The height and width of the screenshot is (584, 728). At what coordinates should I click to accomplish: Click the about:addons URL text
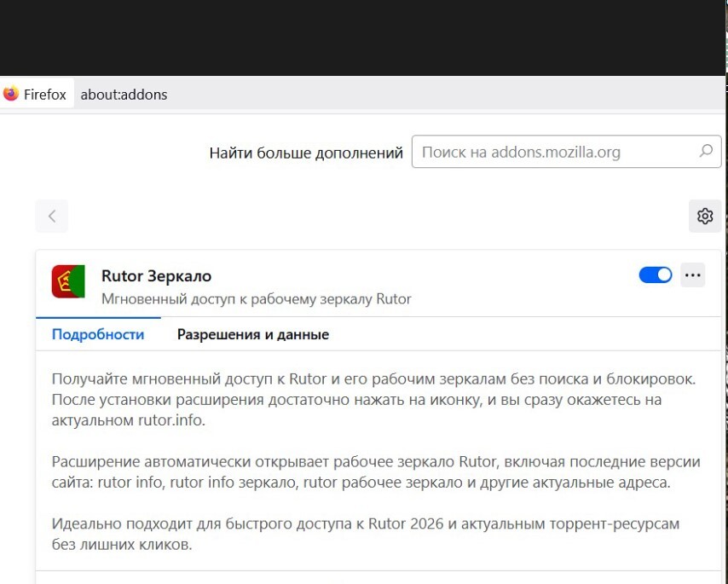(124, 95)
